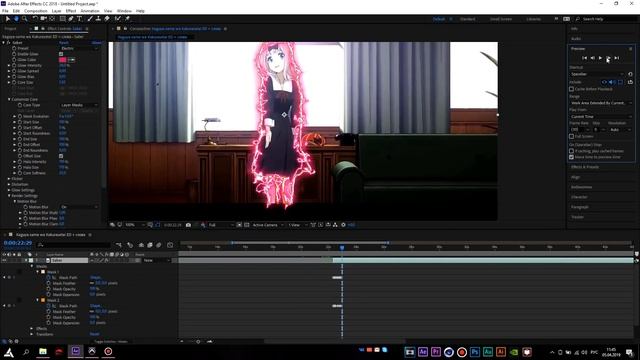Click the Draft 3D icon in timeline

(130, 245)
